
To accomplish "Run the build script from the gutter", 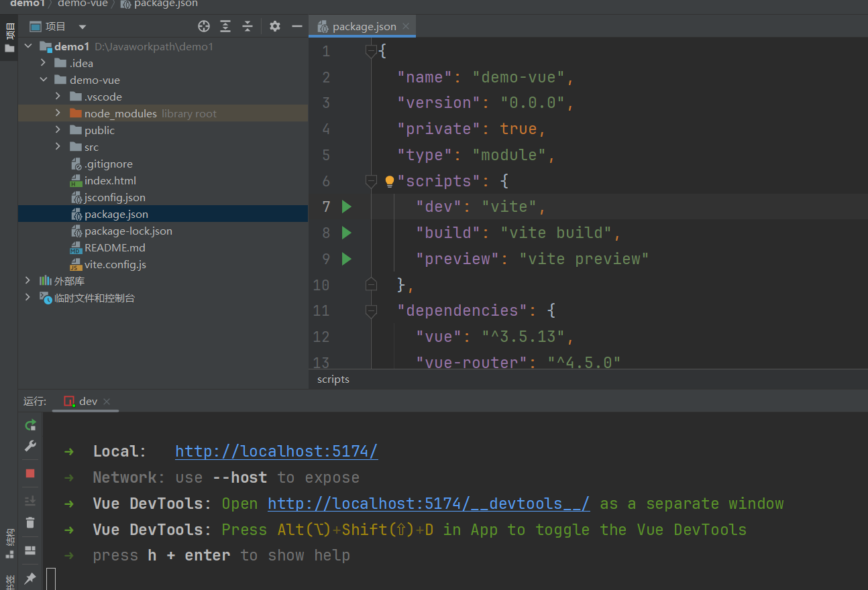I will [346, 233].
